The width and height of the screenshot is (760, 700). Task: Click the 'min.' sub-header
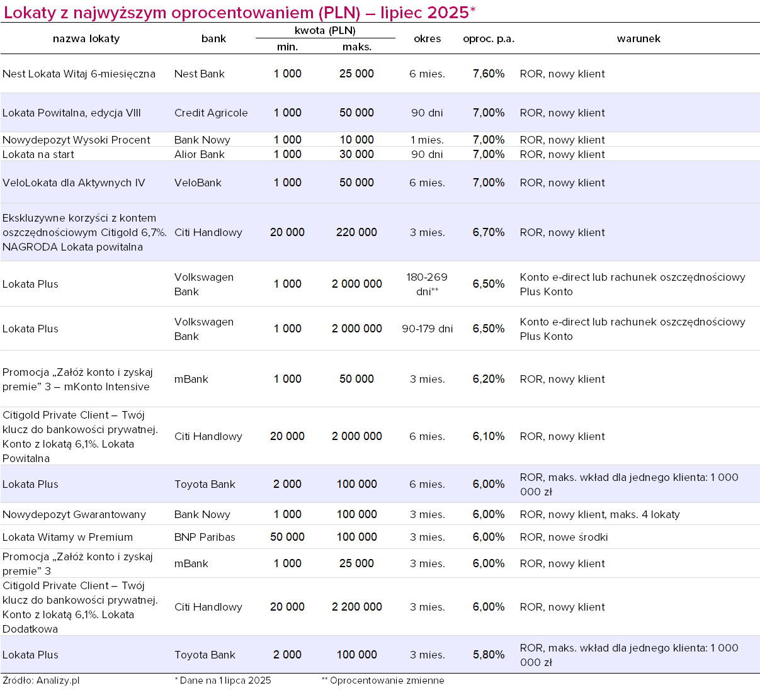pos(288,47)
